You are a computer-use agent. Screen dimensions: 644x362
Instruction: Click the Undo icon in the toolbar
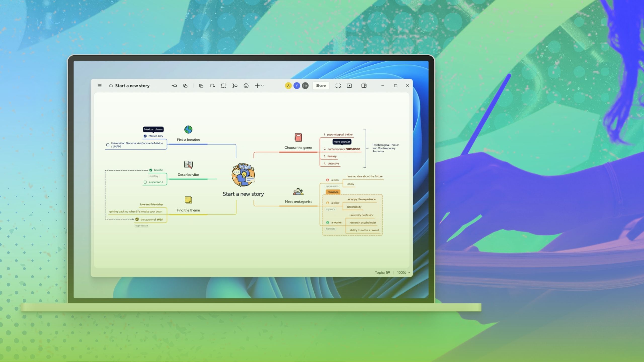(x=212, y=86)
